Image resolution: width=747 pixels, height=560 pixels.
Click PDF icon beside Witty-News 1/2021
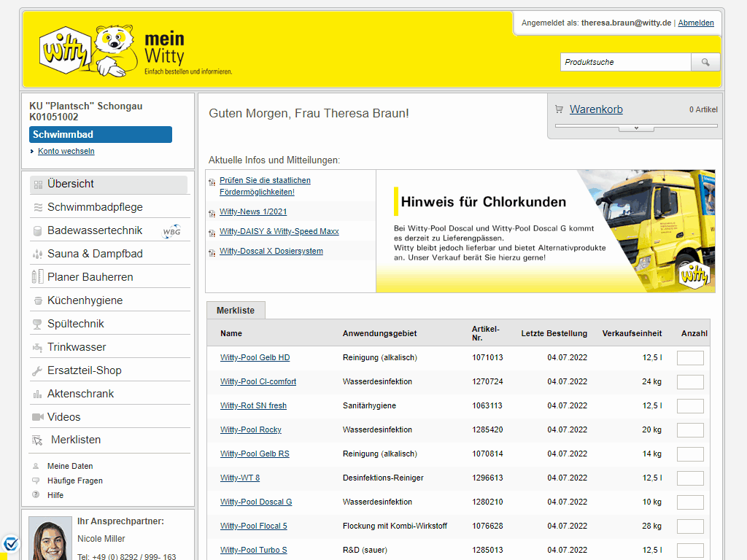(212, 214)
